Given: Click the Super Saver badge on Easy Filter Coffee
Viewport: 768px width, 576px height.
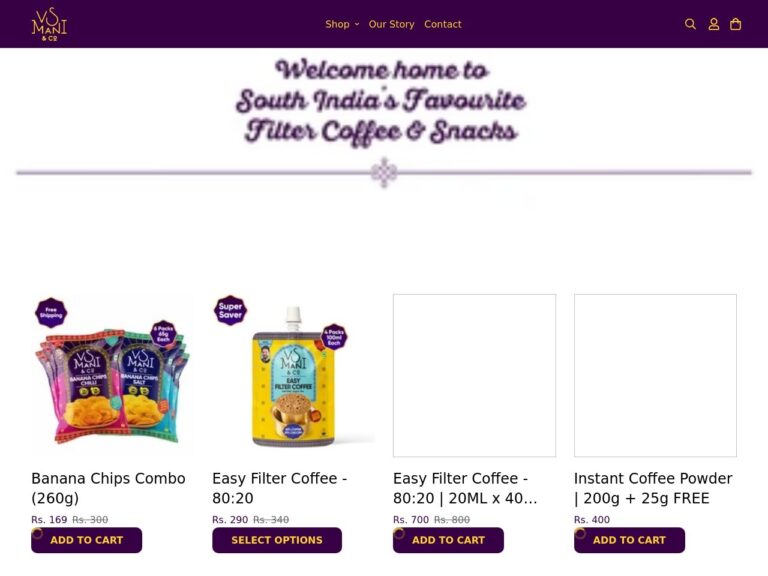Looking at the screenshot, I should pyautogui.click(x=230, y=310).
